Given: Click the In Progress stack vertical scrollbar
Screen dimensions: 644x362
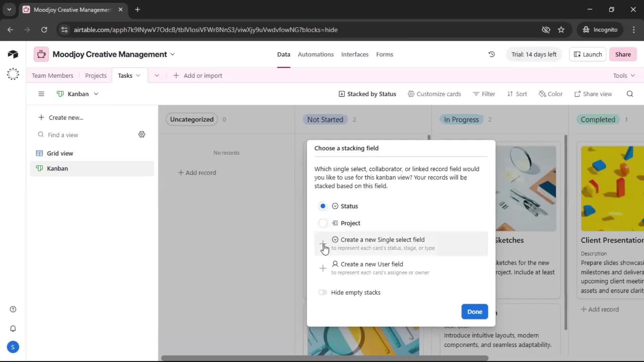Looking at the screenshot, I should tap(566, 232).
